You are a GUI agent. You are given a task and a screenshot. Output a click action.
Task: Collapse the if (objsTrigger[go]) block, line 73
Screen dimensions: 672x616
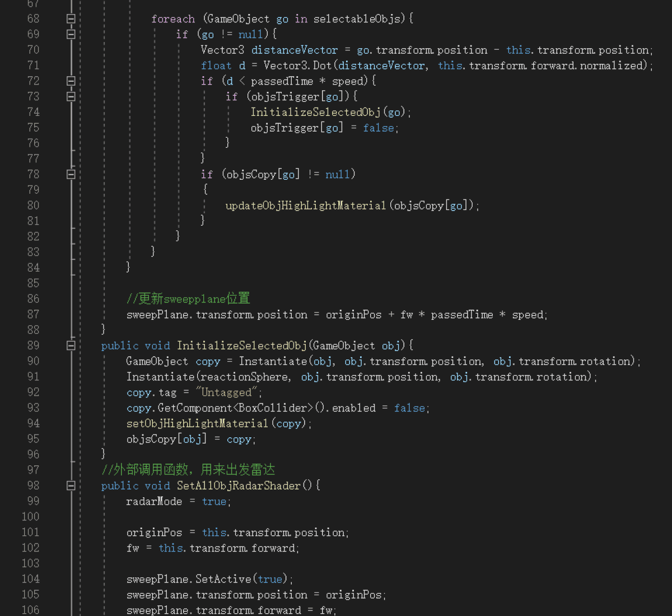[x=71, y=96]
